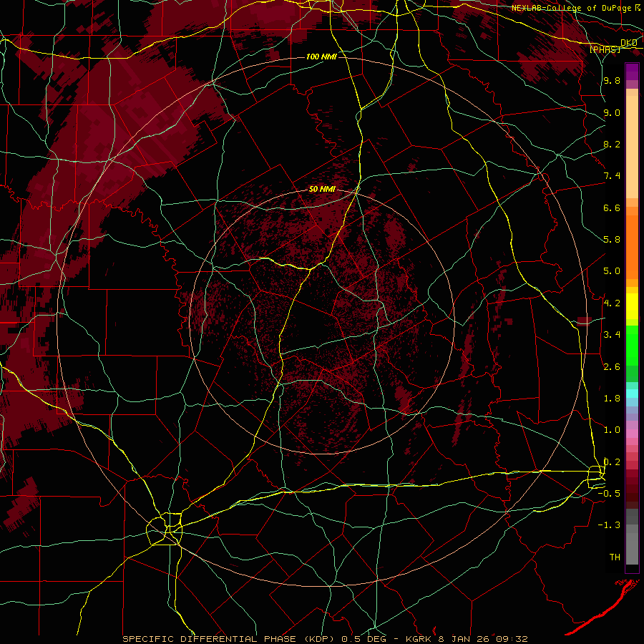Viewport: 644px width, 644px height.
Task: Click the 100 NMI range ring label
Action: 321,57
